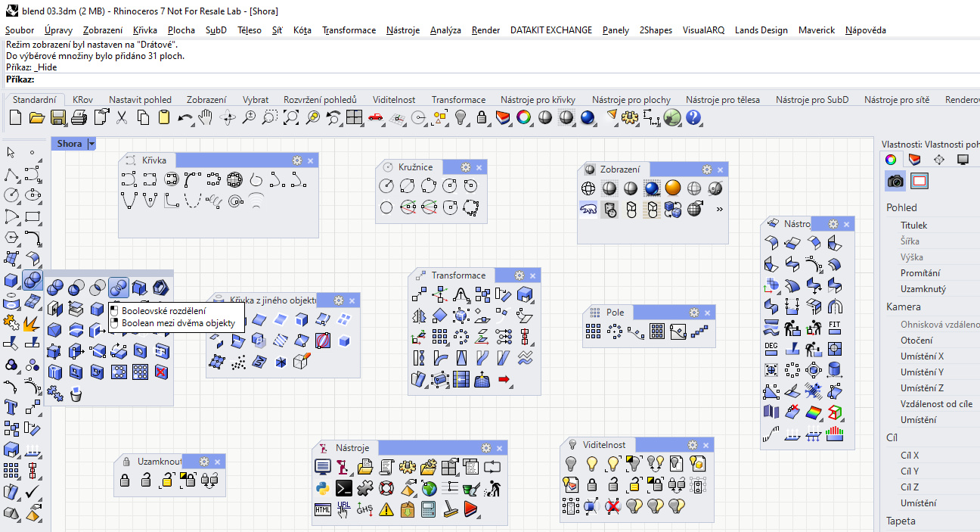Open the Viditelnost panel gear options
The image size is (980, 532).
point(693,444)
